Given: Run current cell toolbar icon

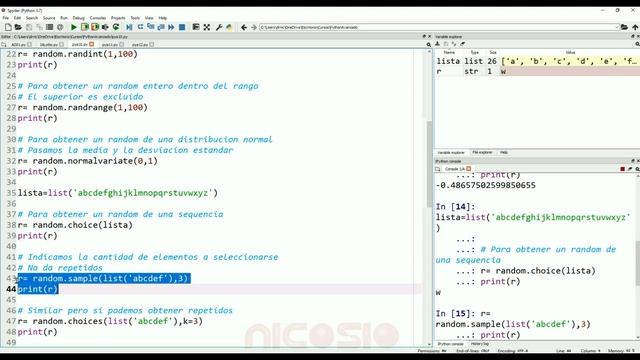Looking at the screenshot, I should (x=84, y=27).
